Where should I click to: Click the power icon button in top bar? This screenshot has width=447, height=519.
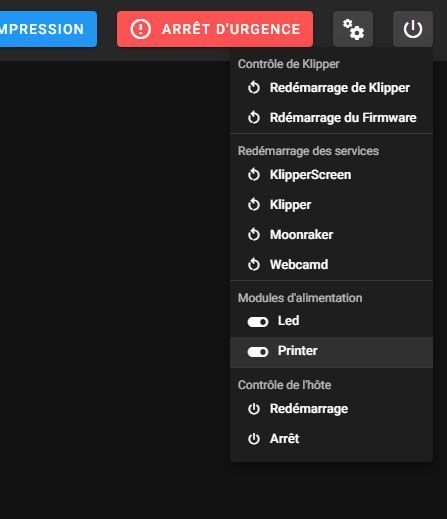tap(413, 29)
